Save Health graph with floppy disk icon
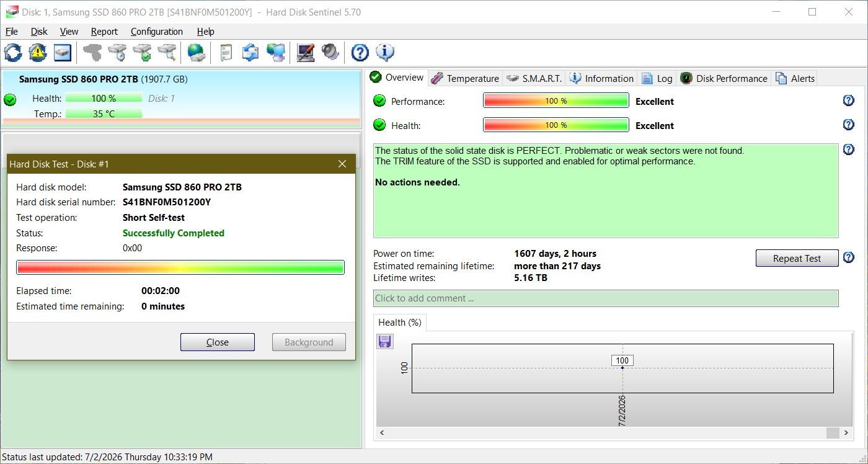Image resolution: width=868 pixels, height=464 pixels. tap(384, 341)
